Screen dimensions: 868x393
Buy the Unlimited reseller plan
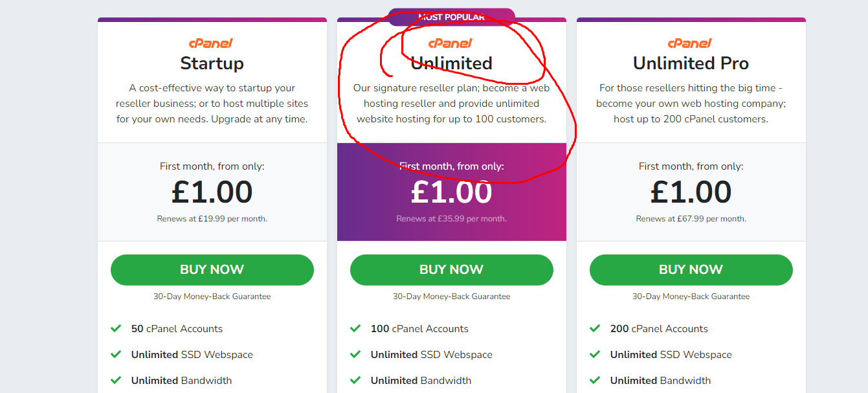(x=452, y=270)
